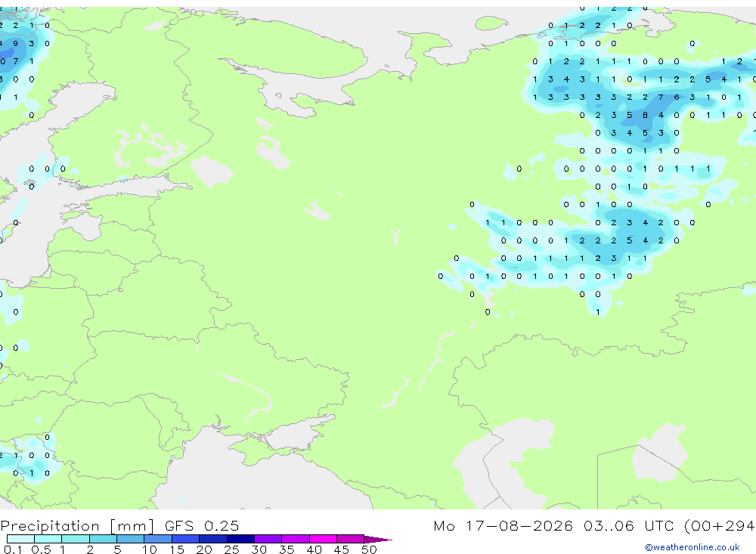756x554 pixels.
Task: Click the 15–20 mm blue legend swatch
Action: coord(186,539)
